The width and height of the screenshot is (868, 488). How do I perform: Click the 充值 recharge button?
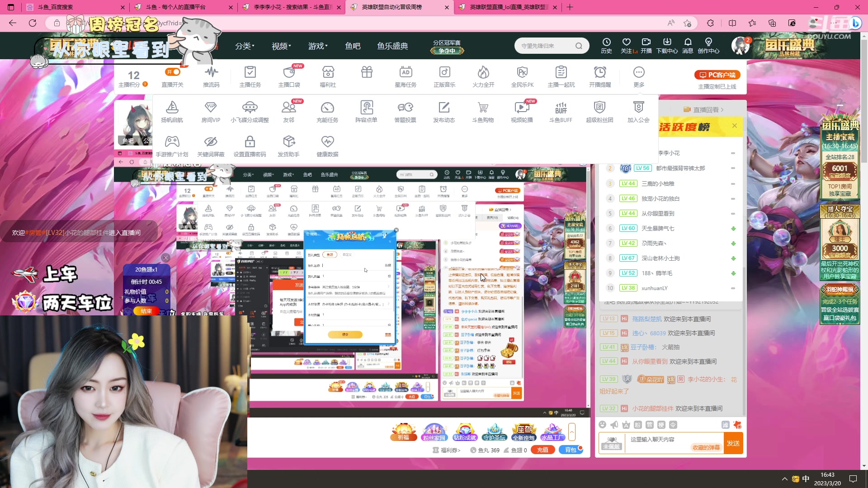click(543, 450)
